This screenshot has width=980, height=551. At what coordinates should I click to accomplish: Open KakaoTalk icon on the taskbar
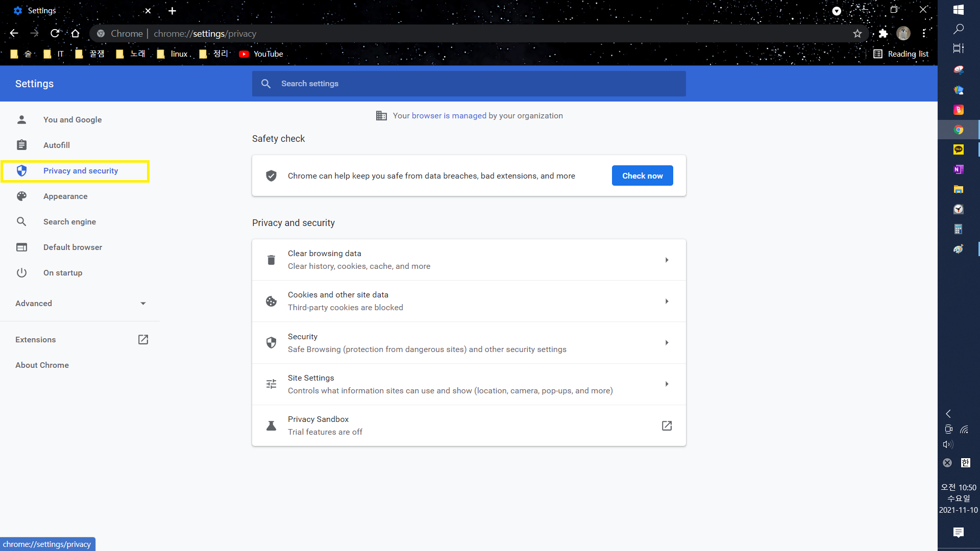(x=959, y=149)
